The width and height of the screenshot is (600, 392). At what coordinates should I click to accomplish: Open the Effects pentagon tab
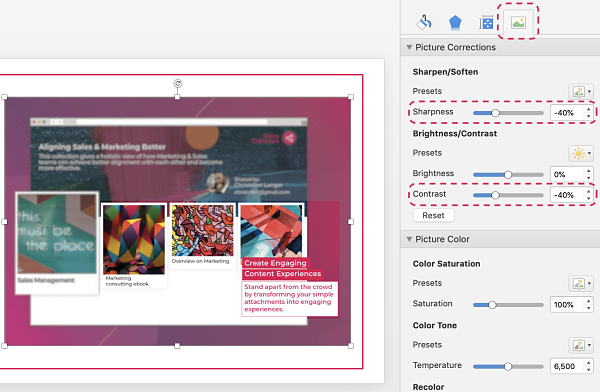pos(455,23)
